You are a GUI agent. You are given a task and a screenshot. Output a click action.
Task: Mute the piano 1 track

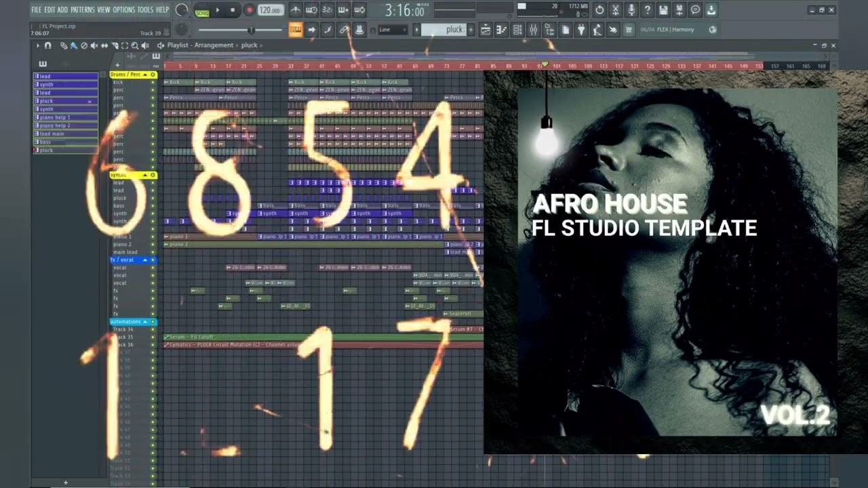coord(153,237)
